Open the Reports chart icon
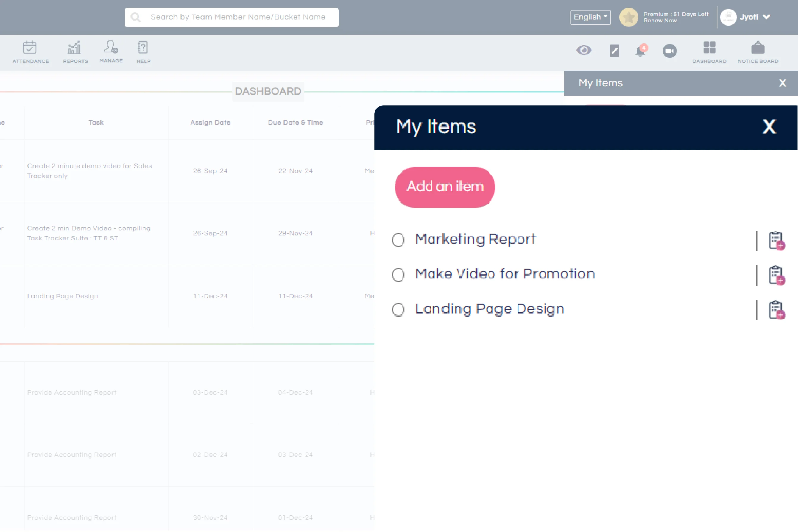The image size is (798, 532). pos(74,48)
